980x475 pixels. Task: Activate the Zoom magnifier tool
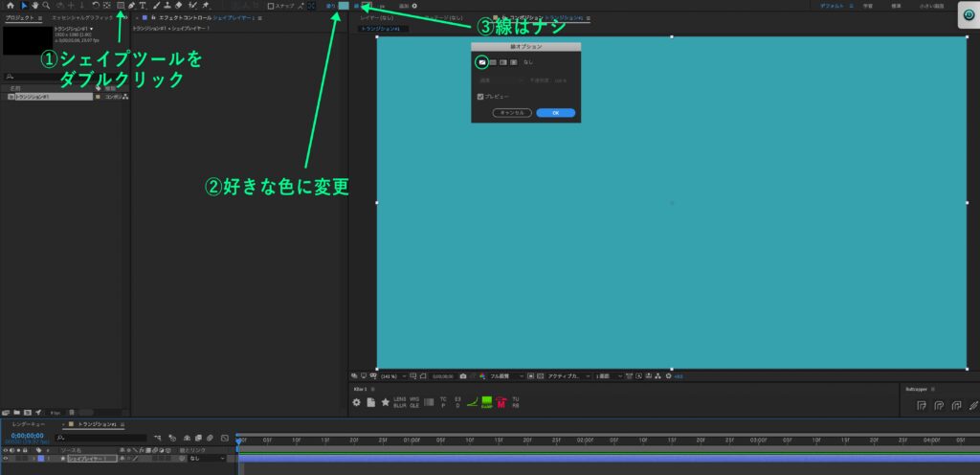click(x=46, y=5)
